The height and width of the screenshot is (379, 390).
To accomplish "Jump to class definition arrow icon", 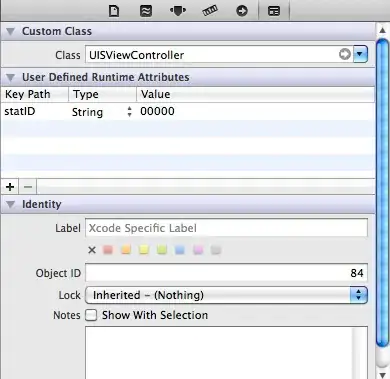I will [x=345, y=54].
